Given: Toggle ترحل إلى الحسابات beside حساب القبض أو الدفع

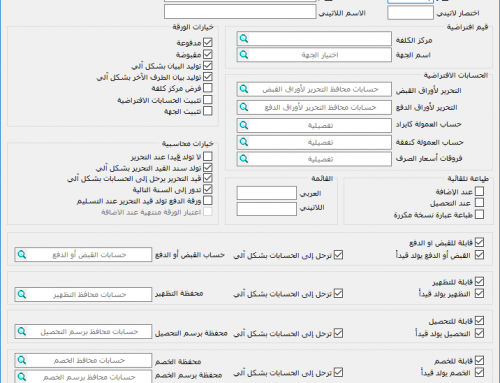Looking at the screenshot, I should pos(338,255).
